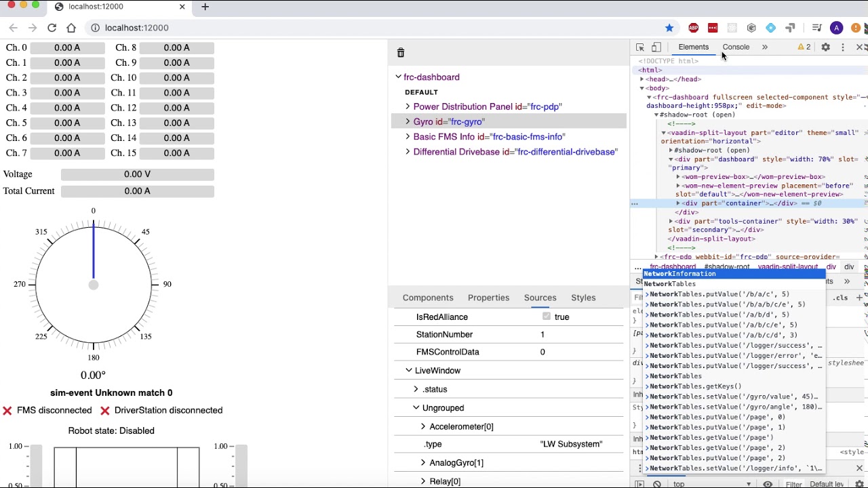Switch to the Sources tab
This screenshot has width=868, height=488.
tap(540, 298)
